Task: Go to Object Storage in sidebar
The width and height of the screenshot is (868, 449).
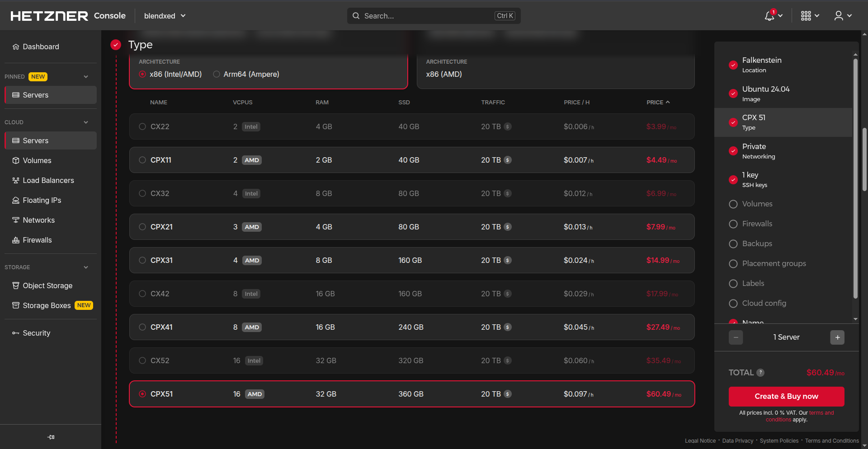Action: (47, 285)
